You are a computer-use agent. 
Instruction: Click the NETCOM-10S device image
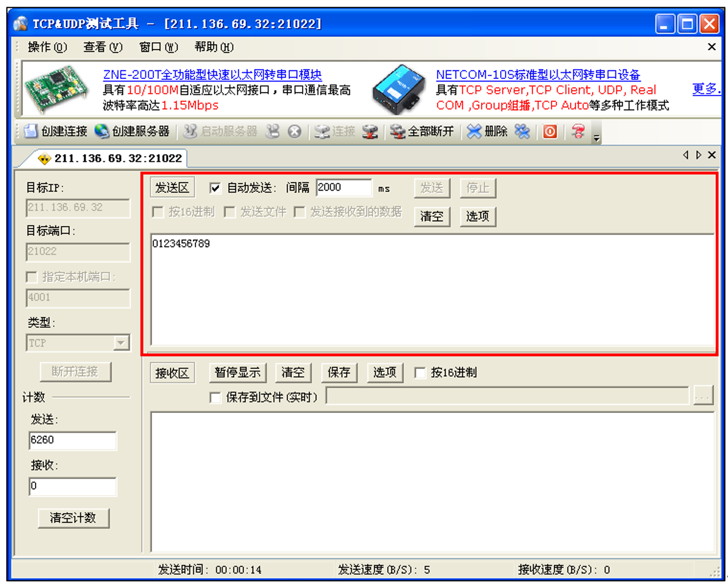click(400, 89)
